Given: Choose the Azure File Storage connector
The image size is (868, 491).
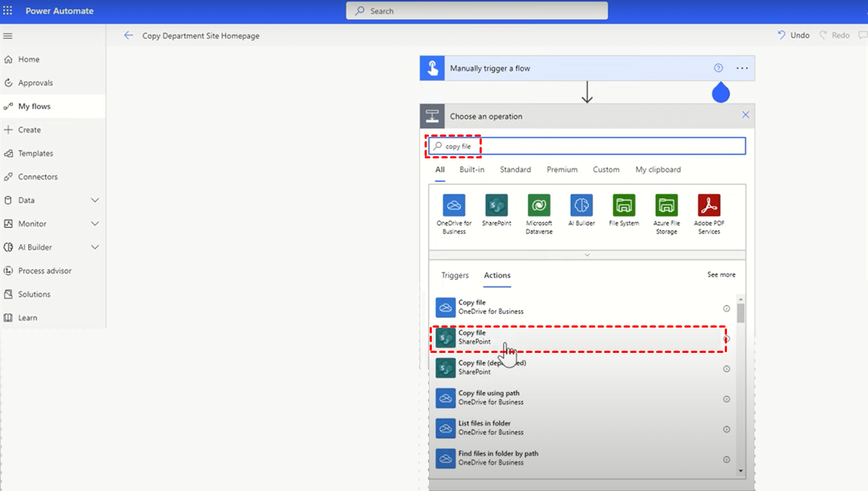Looking at the screenshot, I should coord(666,205).
